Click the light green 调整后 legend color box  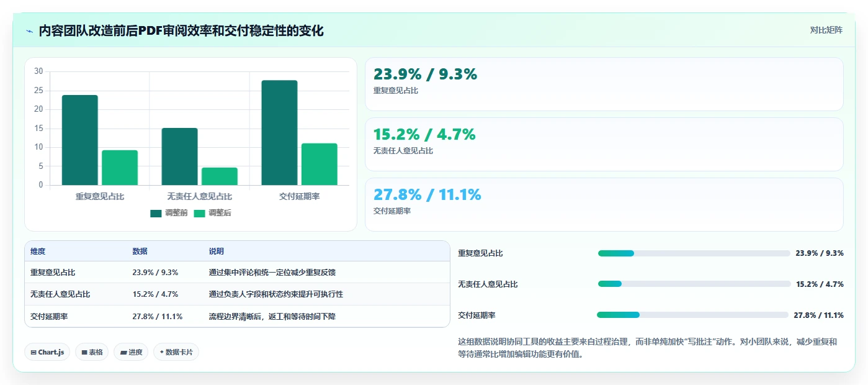tap(199, 213)
